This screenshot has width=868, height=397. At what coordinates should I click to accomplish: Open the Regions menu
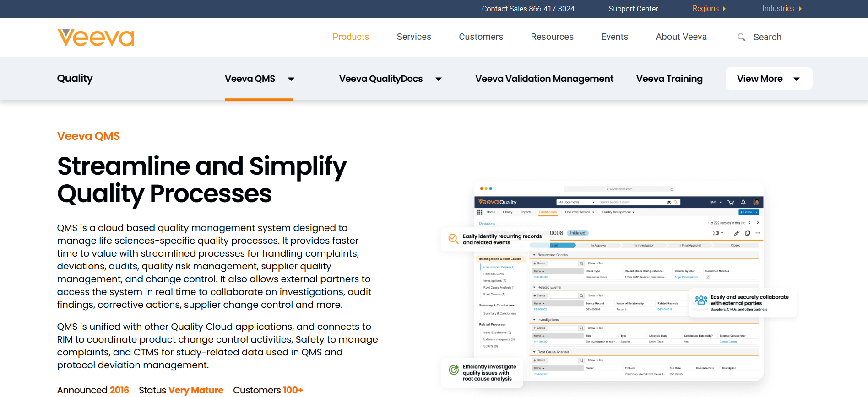[709, 9]
